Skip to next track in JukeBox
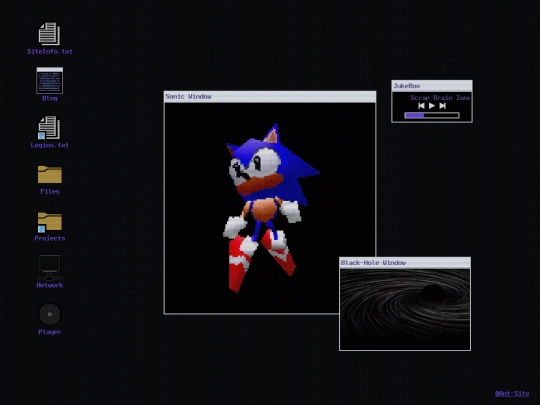The image size is (540, 405). (x=443, y=106)
